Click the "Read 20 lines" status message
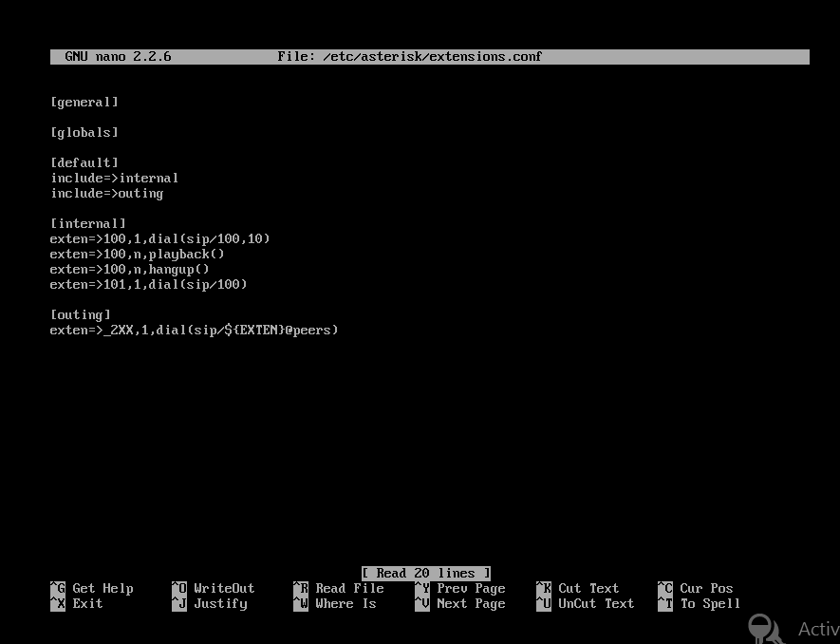Screen dimensions: 840x644 click(425, 573)
